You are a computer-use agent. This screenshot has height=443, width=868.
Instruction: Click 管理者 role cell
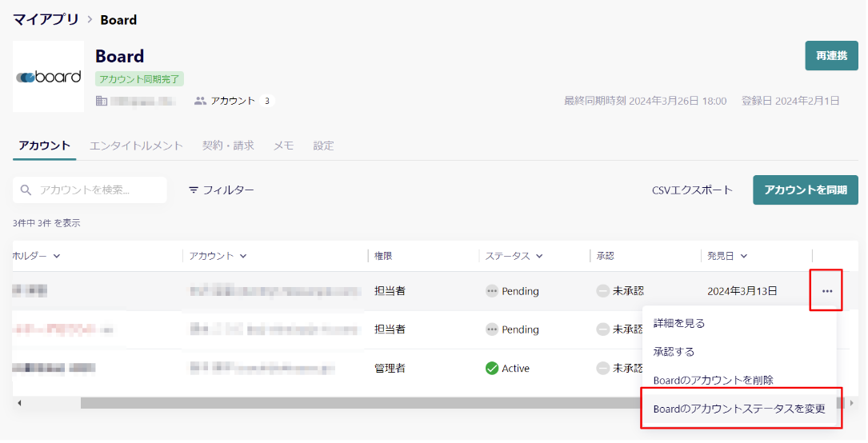[390, 369]
